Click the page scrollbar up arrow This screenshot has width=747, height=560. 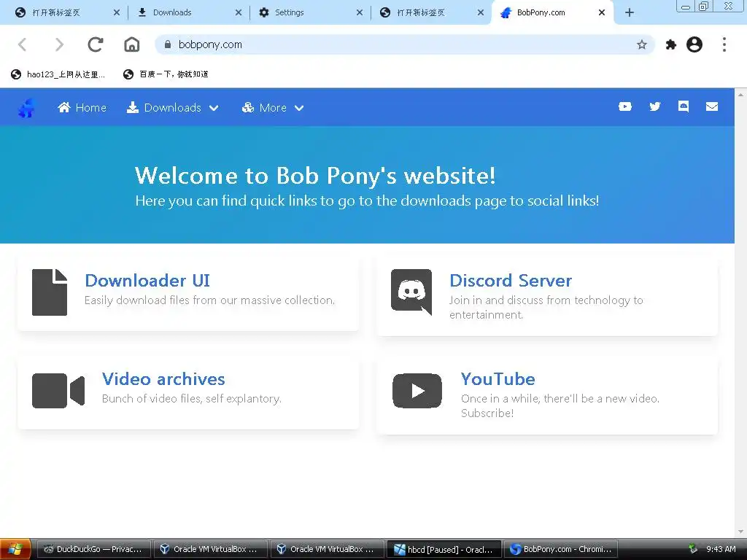pyautogui.click(x=741, y=94)
